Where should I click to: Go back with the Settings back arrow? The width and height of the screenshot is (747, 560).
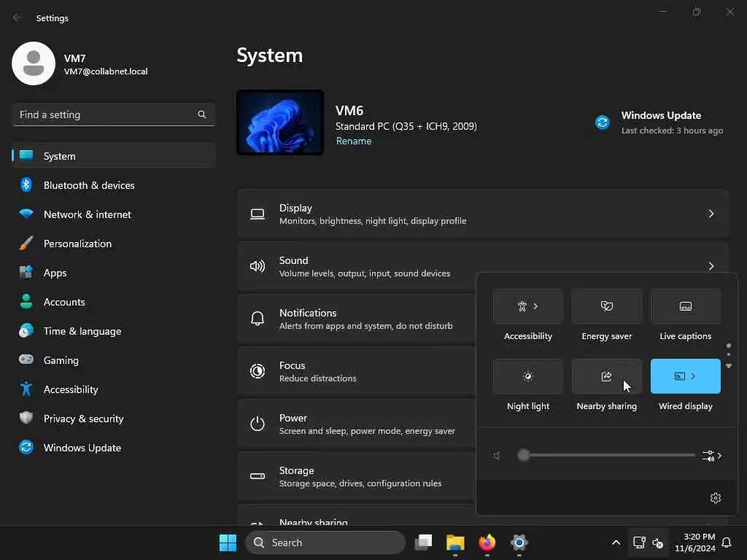[18, 17]
